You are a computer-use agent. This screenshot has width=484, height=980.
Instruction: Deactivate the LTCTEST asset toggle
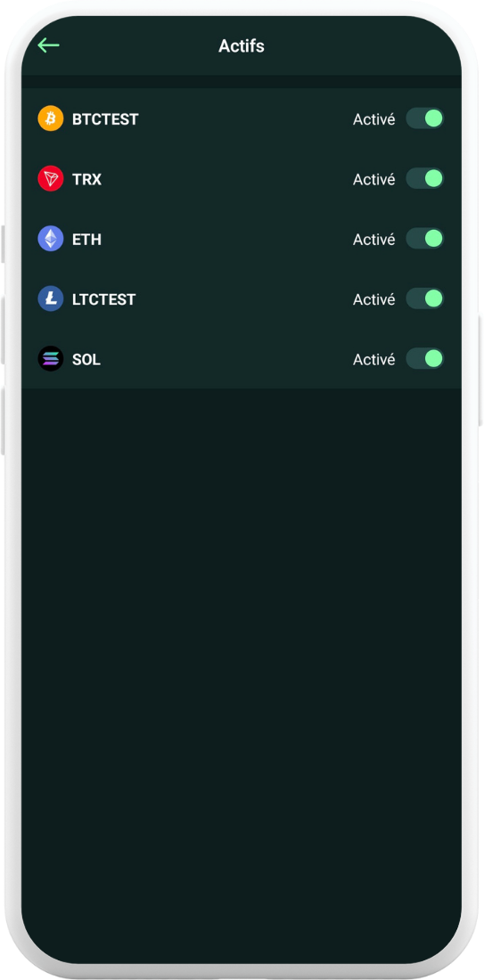point(424,298)
